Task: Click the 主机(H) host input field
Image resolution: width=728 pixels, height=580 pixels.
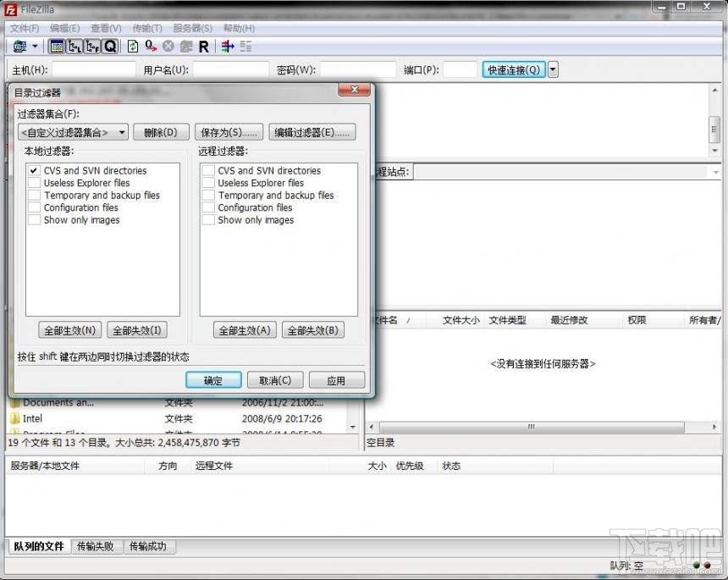Action: tap(94, 69)
